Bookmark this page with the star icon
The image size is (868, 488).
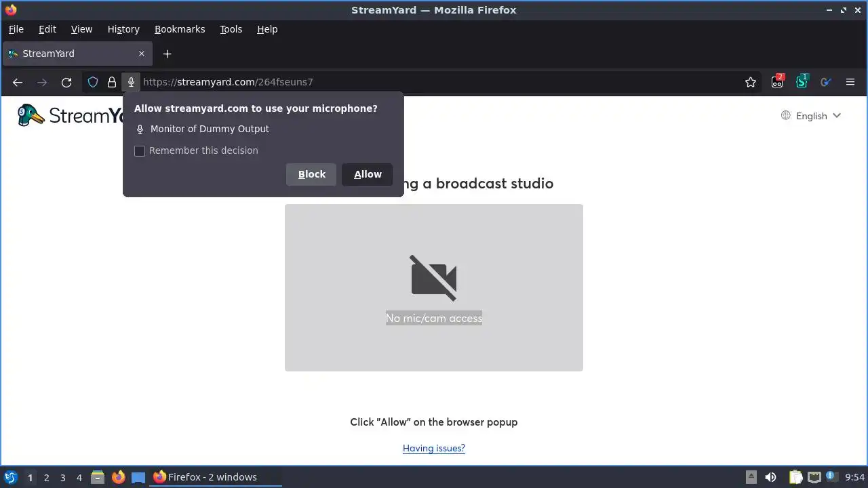click(751, 82)
